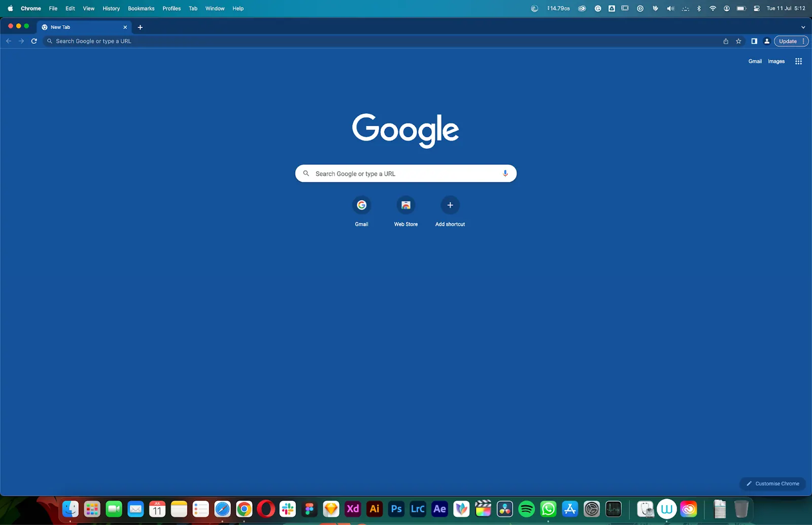Open Figma from the dock

click(x=310, y=509)
